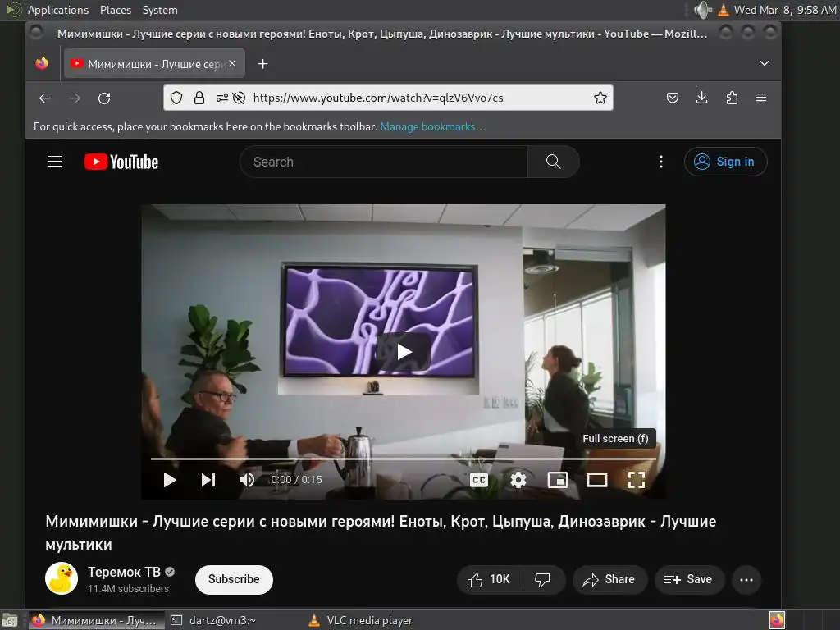Open the Applications menu

click(58, 10)
